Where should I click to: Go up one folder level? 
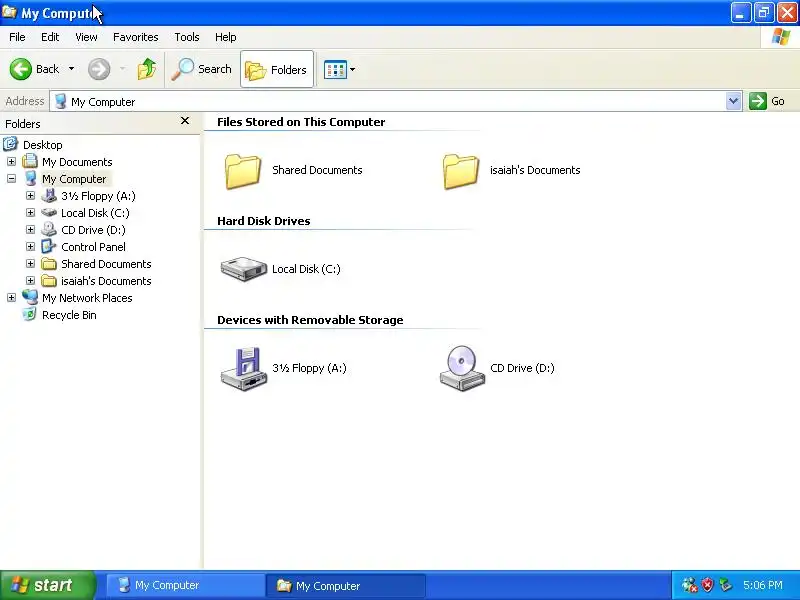pos(147,69)
